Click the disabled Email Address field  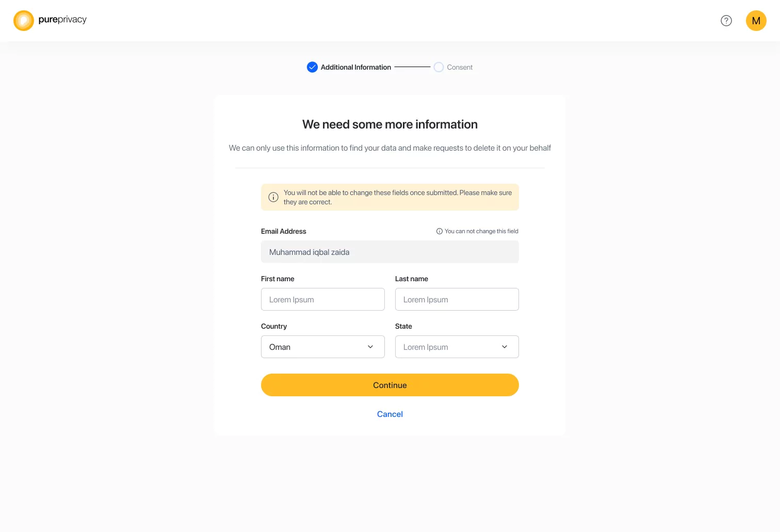(x=390, y=252)
